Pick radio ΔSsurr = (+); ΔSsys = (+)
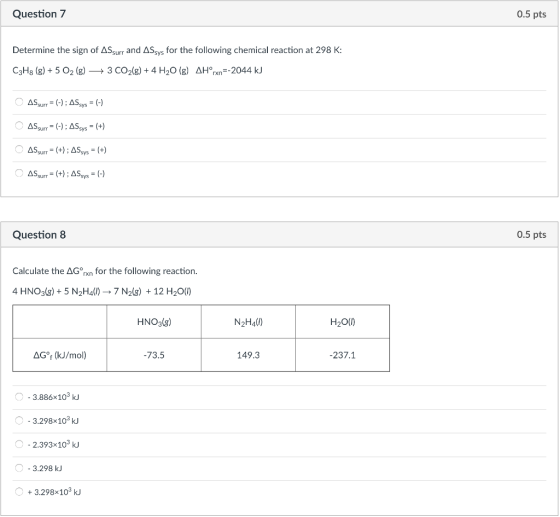The image size is (560, 517). (19, 149)
